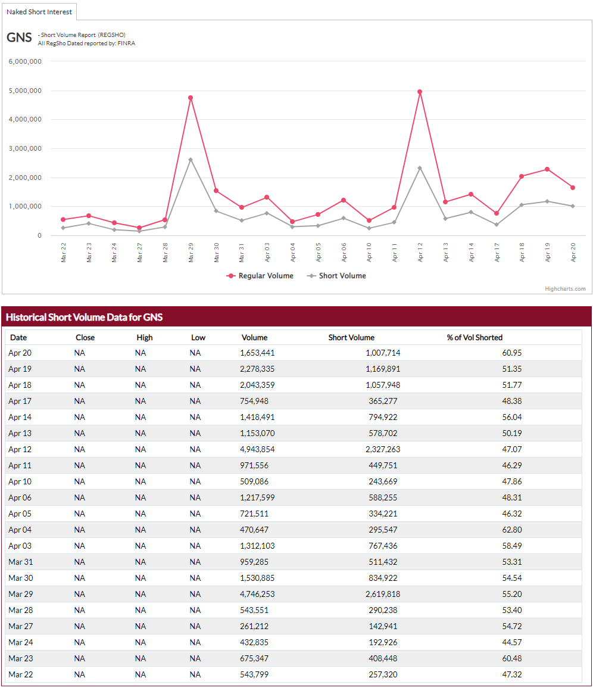
Task: Click the % of Vol Shorted header
Action: 475,338
